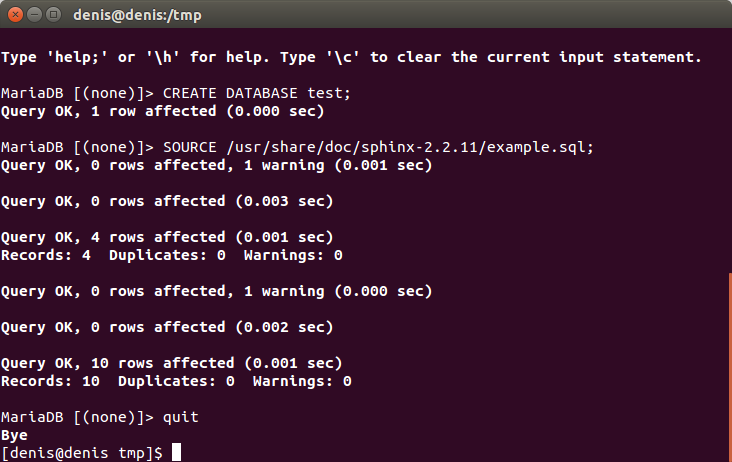Click the 0.003 sec query result line
The width and height of the screenshot is (732, 462).
pos(167,201)
